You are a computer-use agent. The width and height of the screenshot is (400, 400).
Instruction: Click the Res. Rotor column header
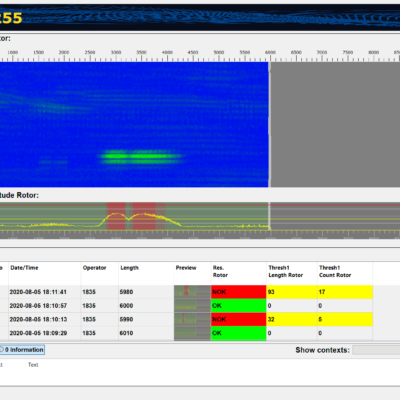pyautogui.click(x=220, y=271)
